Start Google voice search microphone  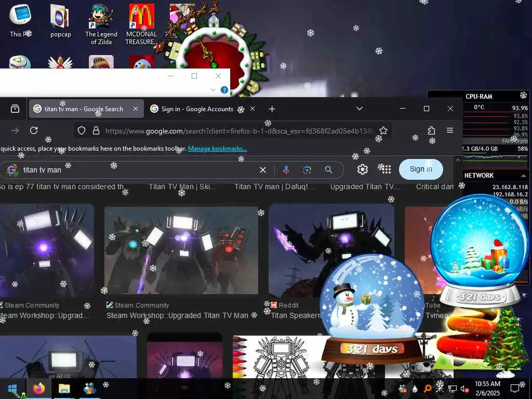click(x=286, y=170)
